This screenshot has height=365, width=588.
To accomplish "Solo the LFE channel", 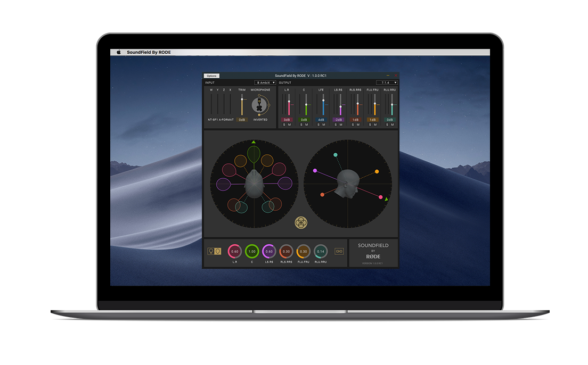I will coord(318,125).
